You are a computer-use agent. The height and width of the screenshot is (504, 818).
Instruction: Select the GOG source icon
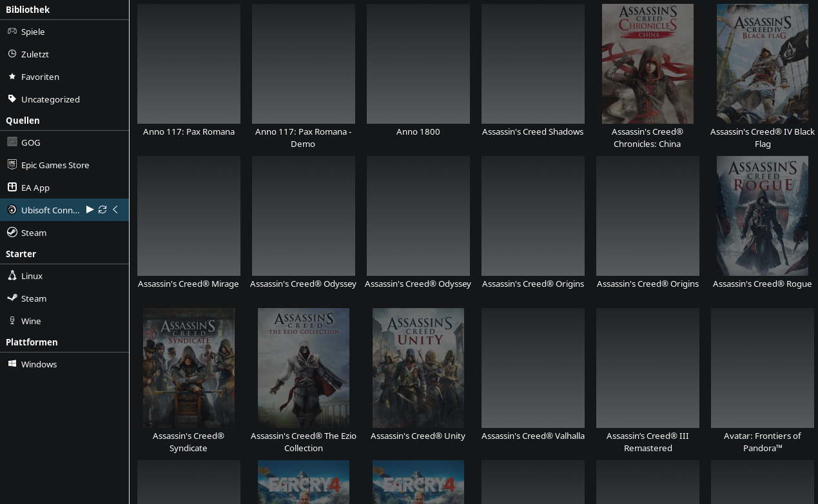(x=12, y=142)
